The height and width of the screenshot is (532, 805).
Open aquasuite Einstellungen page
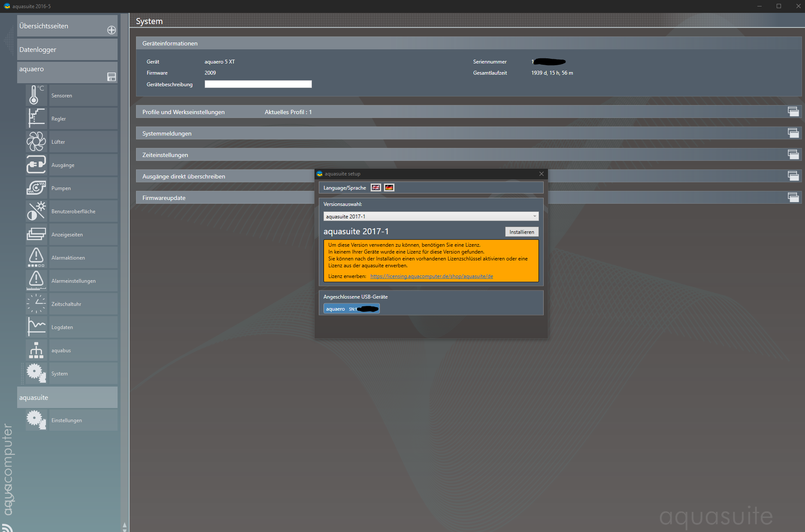click(83, 420)
